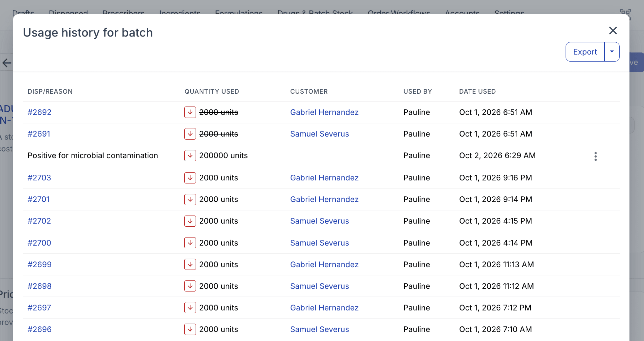Open dispense link #2701
644x341 pixels.
tap(38, 199)
